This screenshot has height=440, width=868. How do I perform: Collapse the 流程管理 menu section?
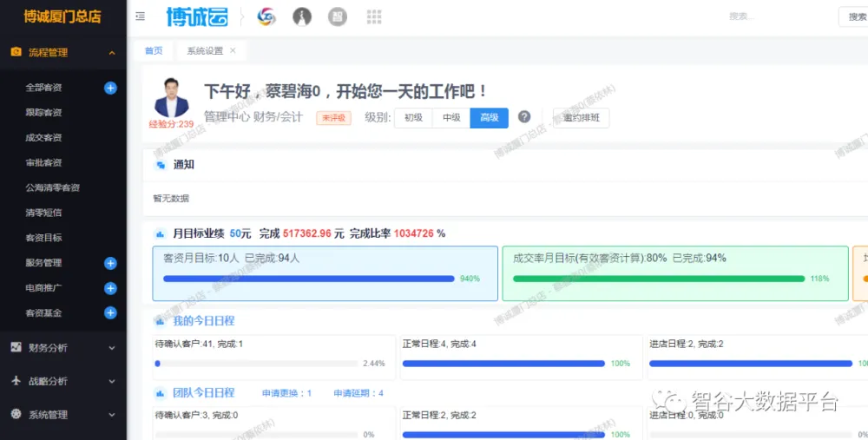point(112,53)
